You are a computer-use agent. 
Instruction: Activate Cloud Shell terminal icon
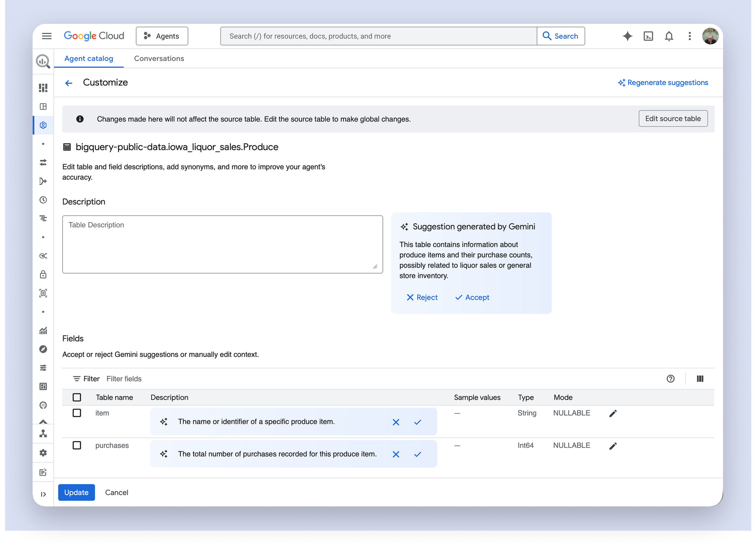[x=648, y=36]
